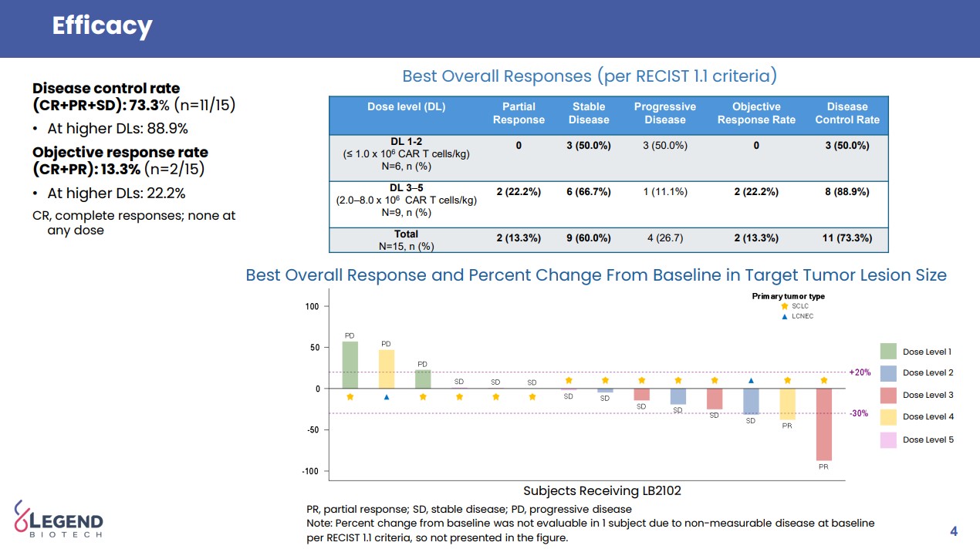Select the Dose Level 3 red swatch

(888, 396)
